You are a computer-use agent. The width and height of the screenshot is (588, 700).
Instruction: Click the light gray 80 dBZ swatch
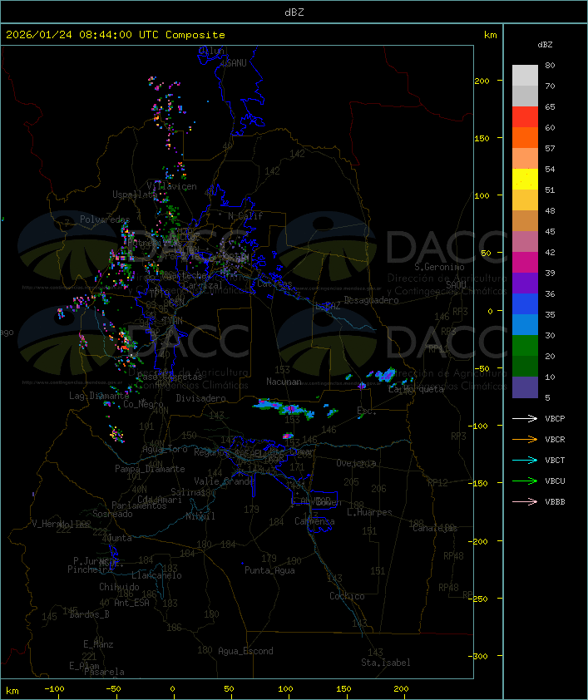(x=525, y=76)
